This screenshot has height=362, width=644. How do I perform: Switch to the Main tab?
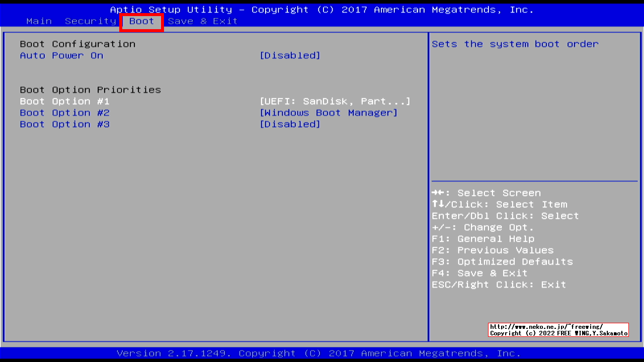point(39,21)
